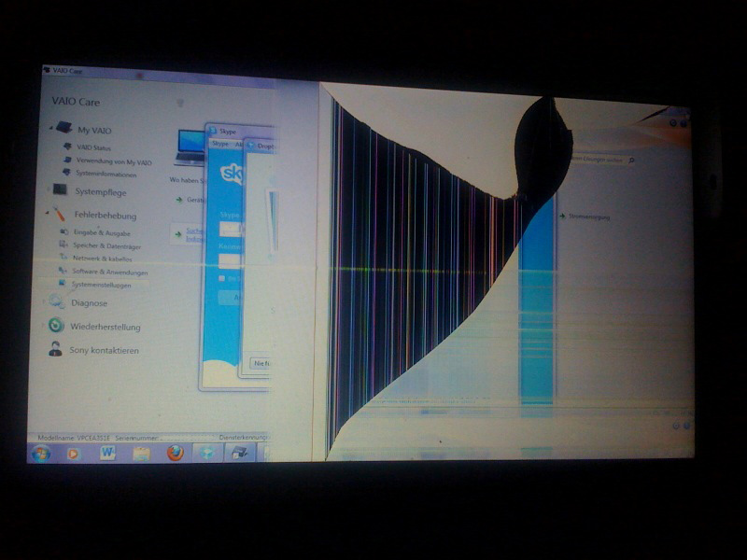This screenshot has width=747, height=560.
Task: Switch to VAIO Care taskbar button
Action: point(240,453)
